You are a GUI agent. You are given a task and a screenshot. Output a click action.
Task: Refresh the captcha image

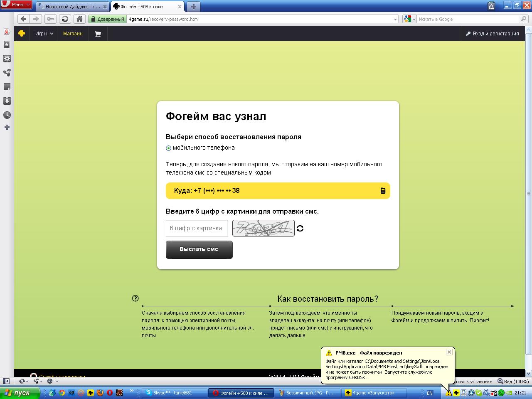300,228
